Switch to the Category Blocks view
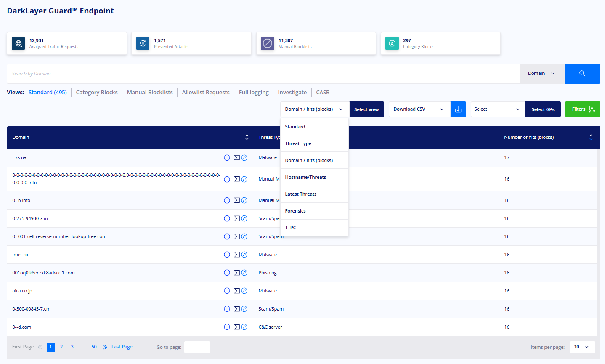Viewport: 605px width, 364px height. [97, 93]
